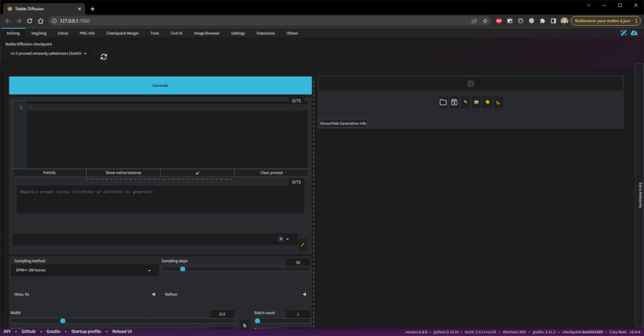
Task: Click the yellow palette send-to-inpaint icon
Action: click(487, 102)
